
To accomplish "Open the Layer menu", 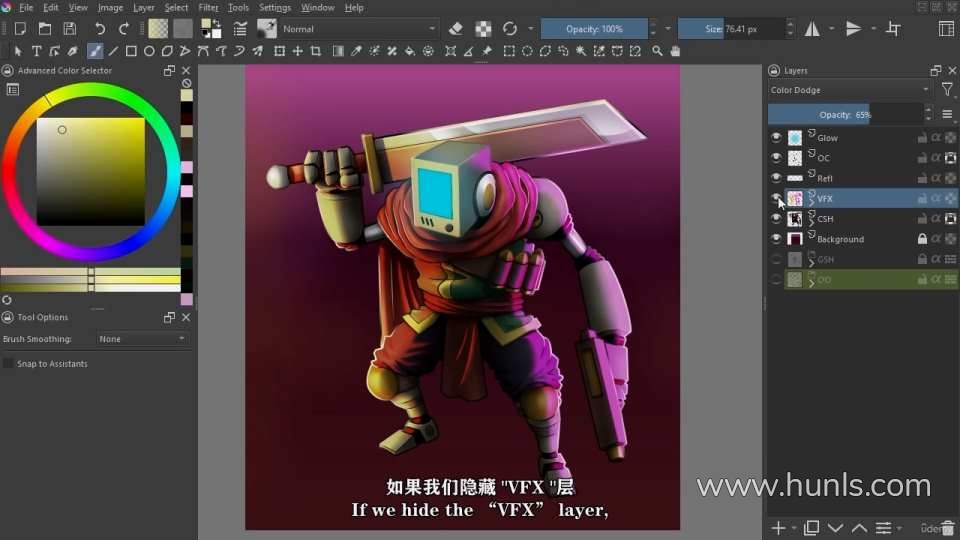I will (x=144, y=7).
